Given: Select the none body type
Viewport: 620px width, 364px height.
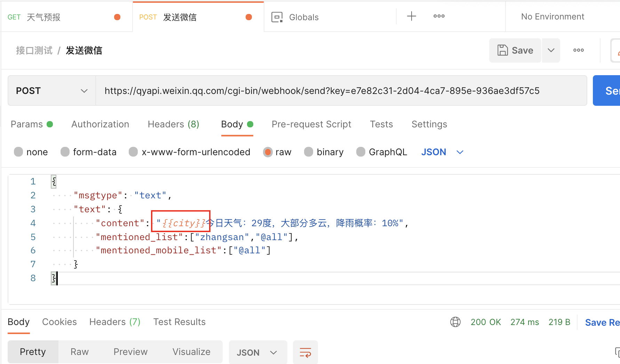Looking at the screenshot, I should tap(18, 152).
